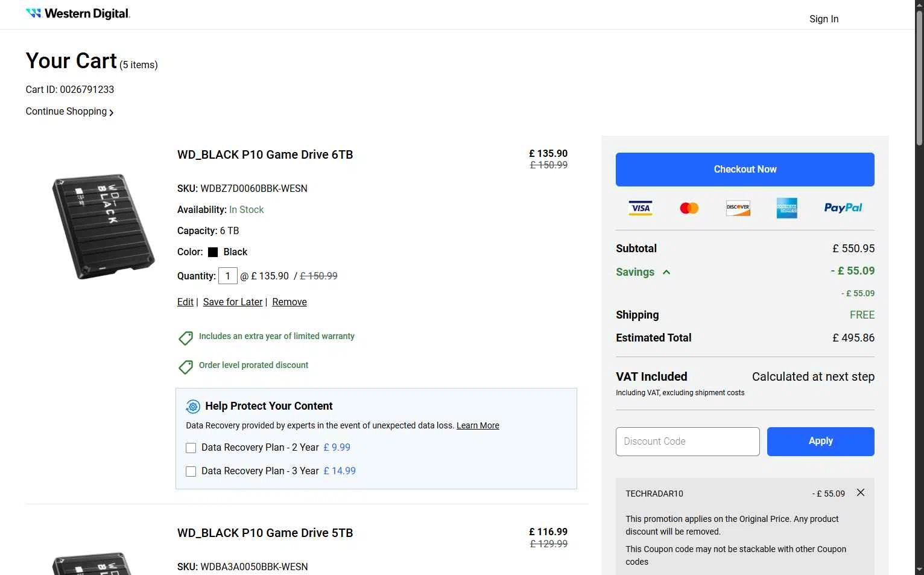Click the Checkout Now button
The image size is (924, 575).
pos(745,170)
